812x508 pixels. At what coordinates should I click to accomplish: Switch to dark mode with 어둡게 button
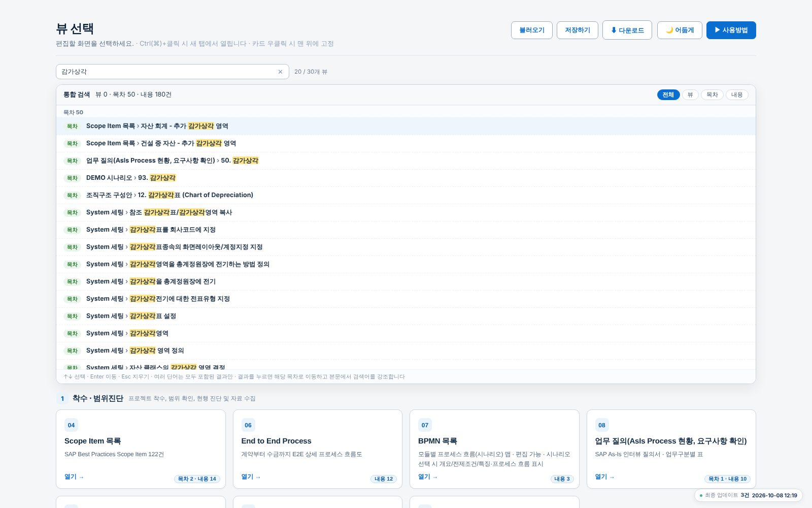click(680, 30)
